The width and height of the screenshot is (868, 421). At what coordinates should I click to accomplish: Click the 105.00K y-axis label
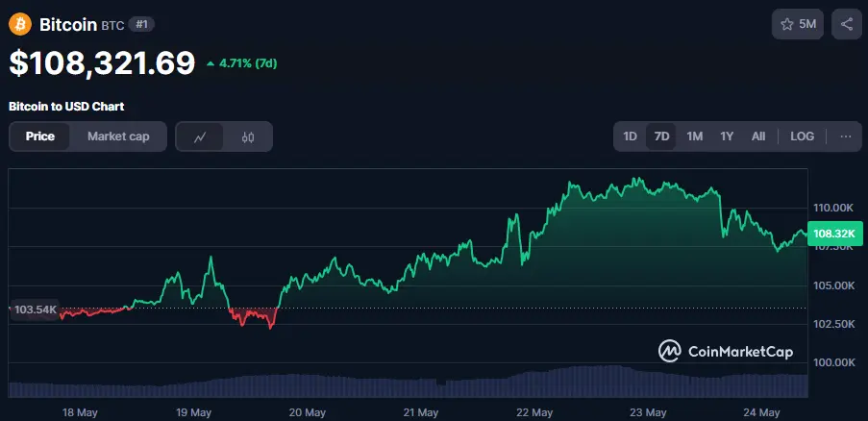[x=833, y=285]
